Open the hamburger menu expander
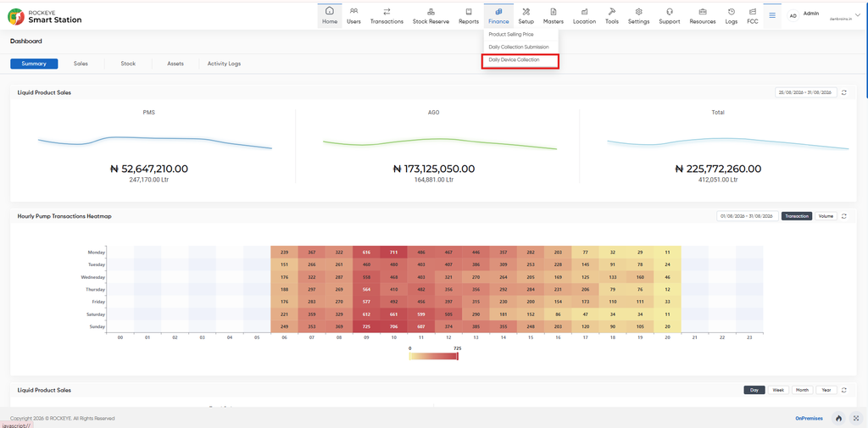The width and height of the screenshot is (868, 428). (x=771, y=15)
